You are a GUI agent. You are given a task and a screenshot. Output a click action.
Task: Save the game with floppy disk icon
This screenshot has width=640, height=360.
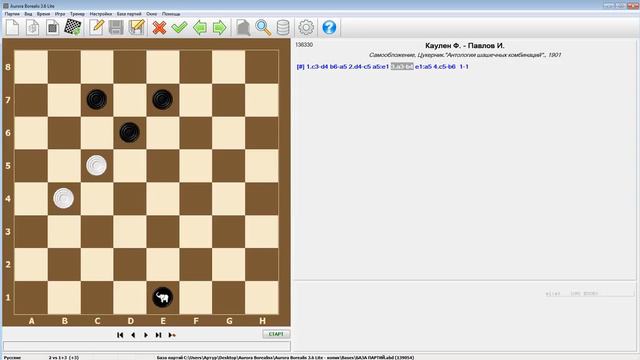click(116, 27)
